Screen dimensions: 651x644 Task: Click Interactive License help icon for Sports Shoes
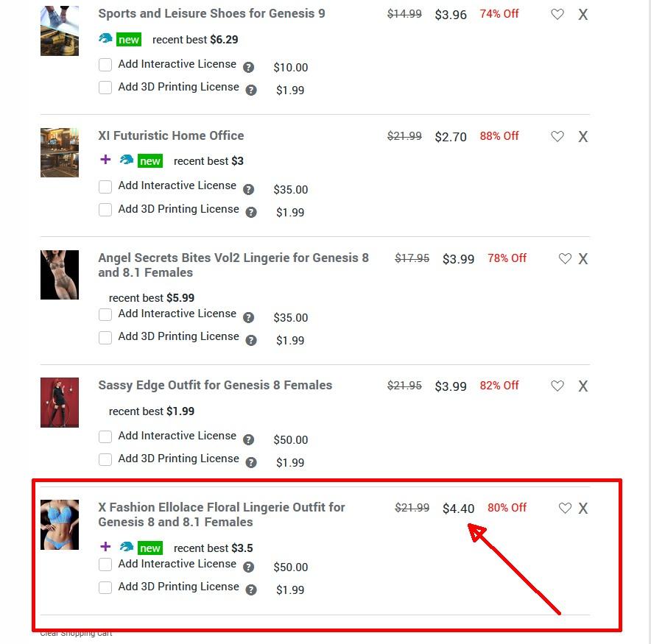coord(248,67)
